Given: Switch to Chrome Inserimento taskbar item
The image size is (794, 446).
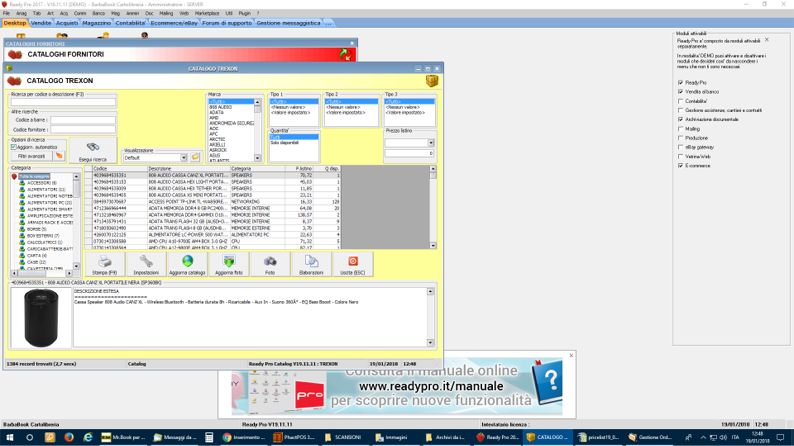Looking at the screenshot, I should pos(245,437).
